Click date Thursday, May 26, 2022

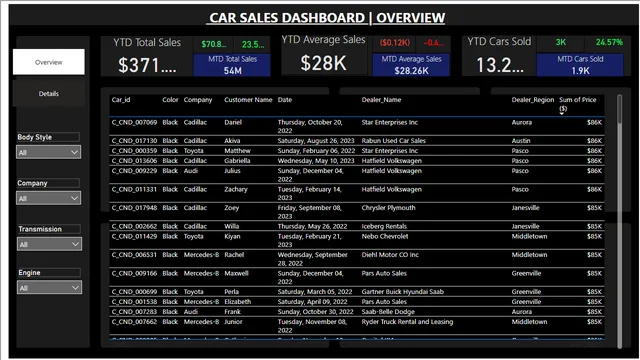click(312, 226)
